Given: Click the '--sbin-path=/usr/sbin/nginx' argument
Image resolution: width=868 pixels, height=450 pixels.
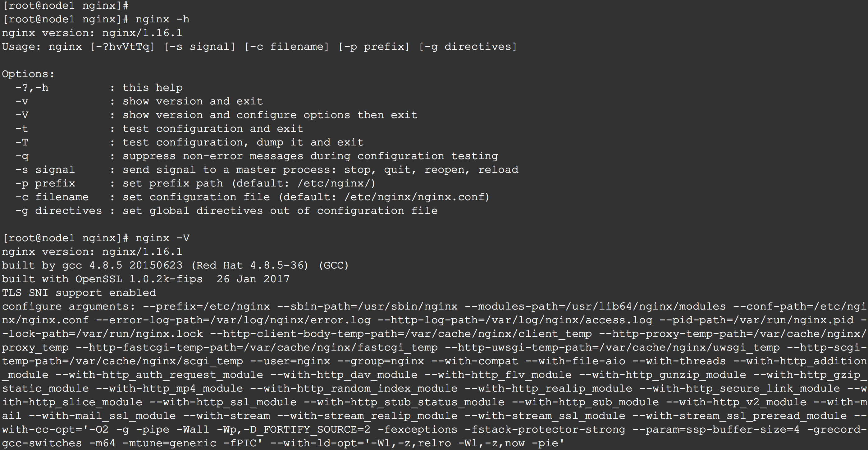Looking at the screenshot, I should [367, 306].
